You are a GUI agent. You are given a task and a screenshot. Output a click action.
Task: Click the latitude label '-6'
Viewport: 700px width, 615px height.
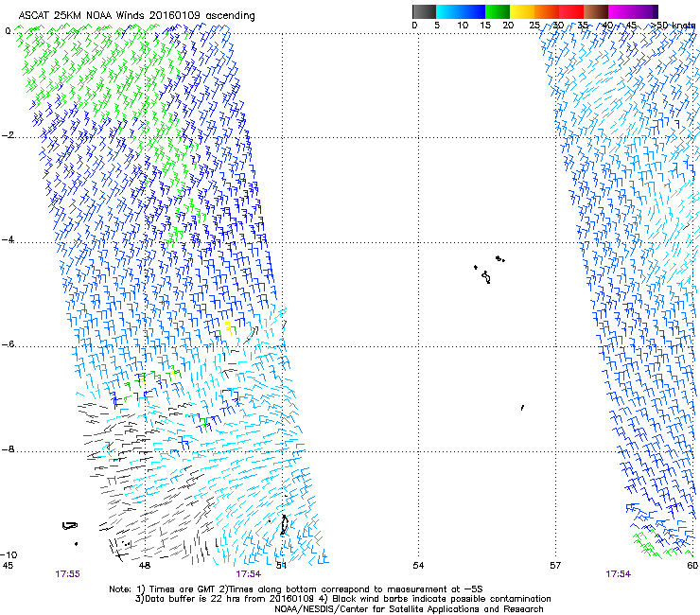coord(8,344)
